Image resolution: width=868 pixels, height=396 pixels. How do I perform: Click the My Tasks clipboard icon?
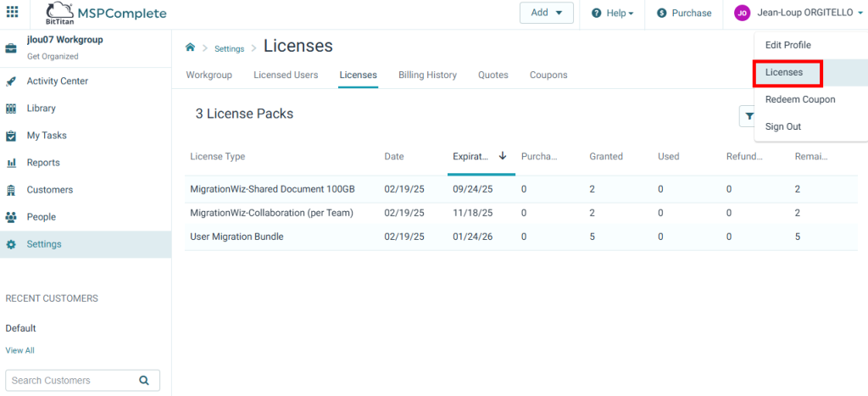click(11, 136)
